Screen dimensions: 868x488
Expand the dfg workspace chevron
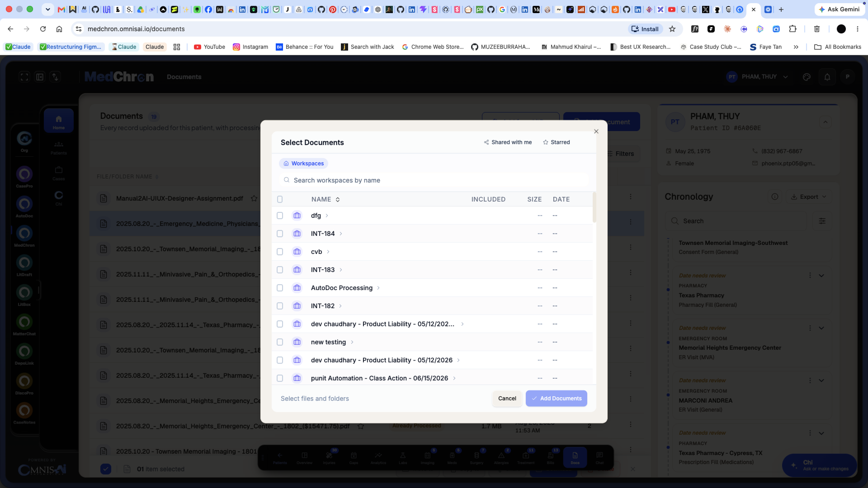[326, 216]
